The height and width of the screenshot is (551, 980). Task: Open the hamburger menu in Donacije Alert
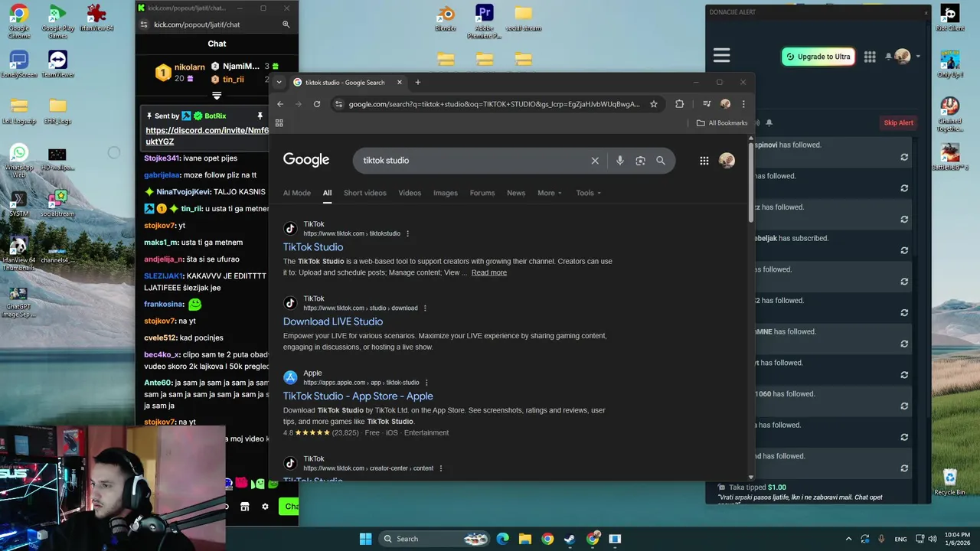[721, 56]
